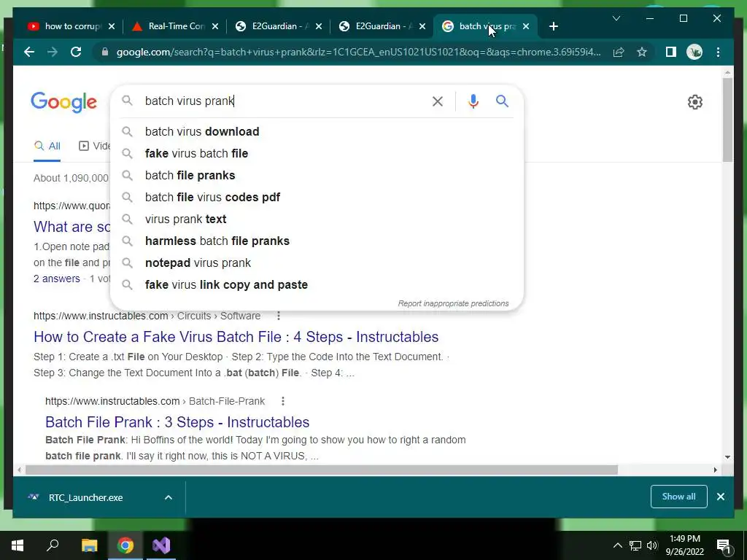Image resolution: width=747 pixels, height=560 pixels.
Task: Open 'Batch File Prank : 3 Steps' result
Action: 177,422
